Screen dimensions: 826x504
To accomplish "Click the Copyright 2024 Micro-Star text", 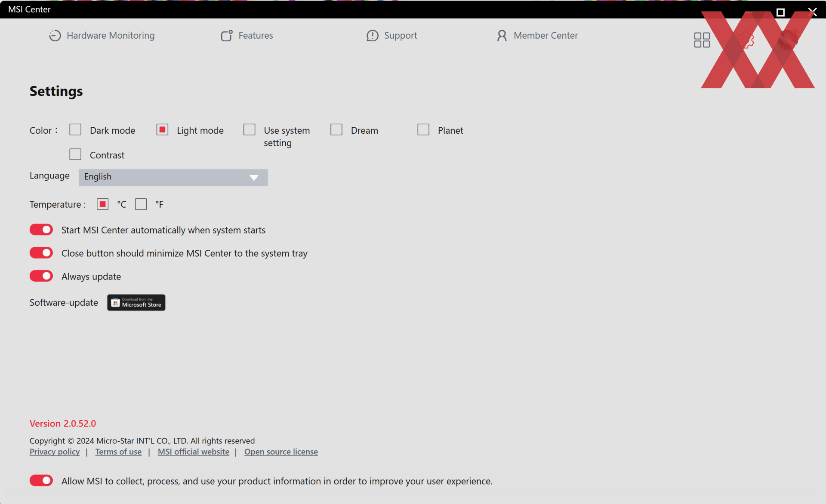I will click(142, 441).
